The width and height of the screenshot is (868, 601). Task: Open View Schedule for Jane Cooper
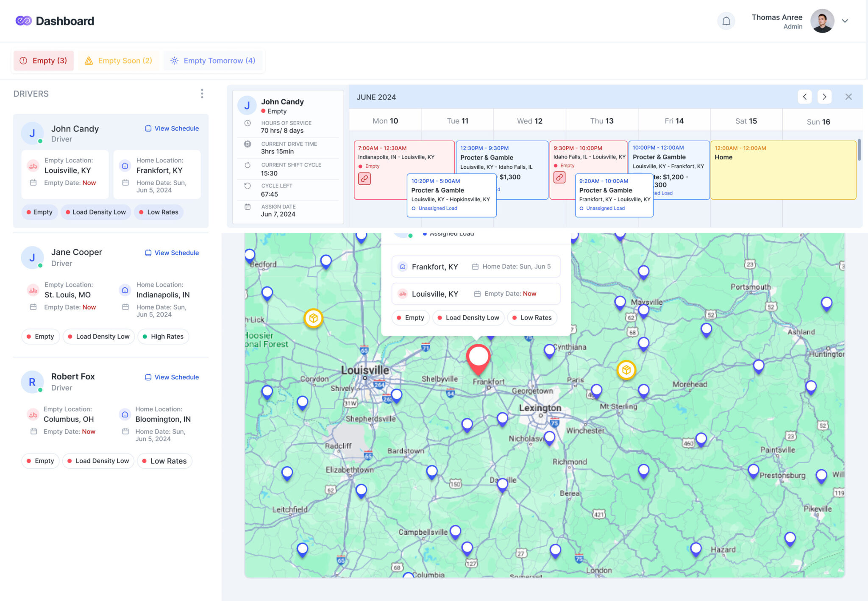click(x=172, y=253)
